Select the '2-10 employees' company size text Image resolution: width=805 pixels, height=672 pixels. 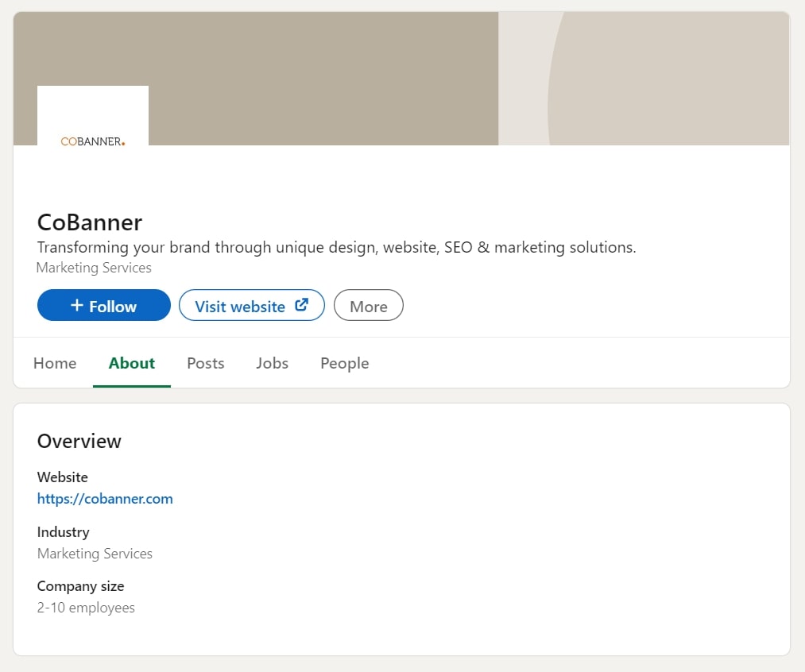click(x=86, y=608)
